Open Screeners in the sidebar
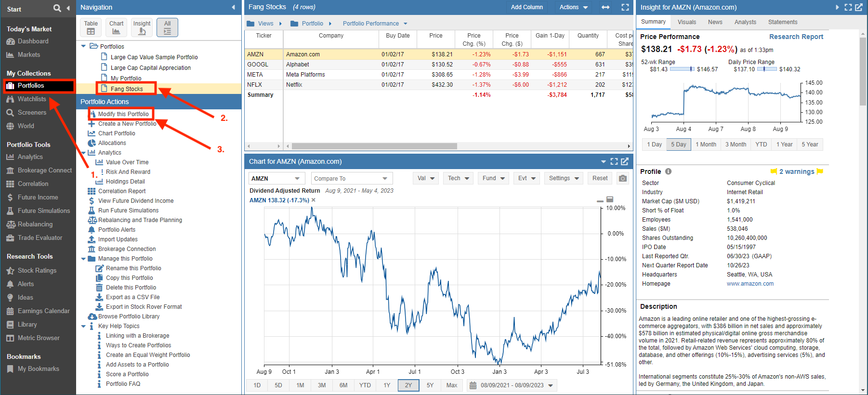The image size is (868, 395). coord(32,113)
